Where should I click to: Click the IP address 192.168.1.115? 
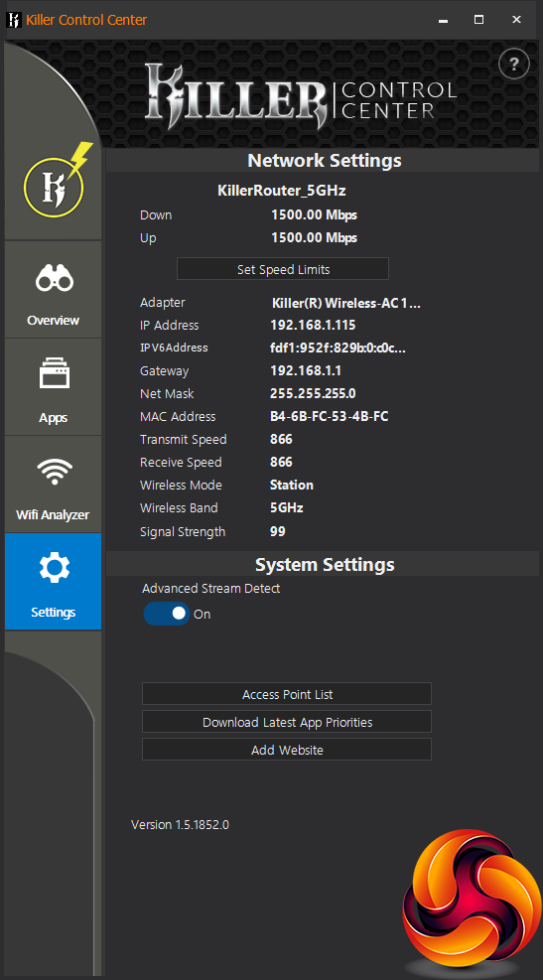click(x=313, y=325)
